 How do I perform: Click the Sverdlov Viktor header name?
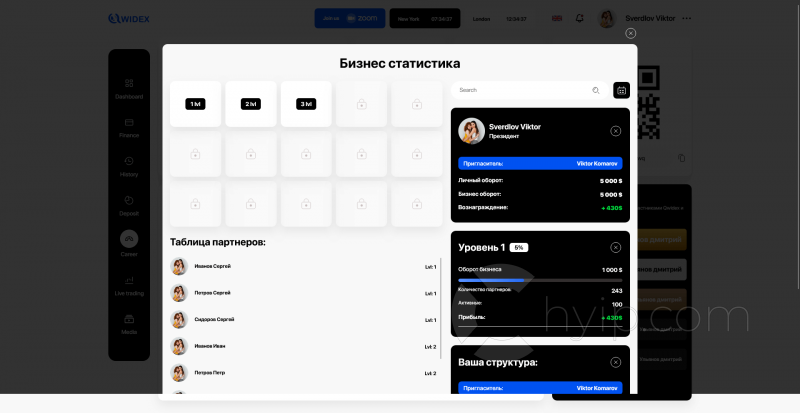(650, 18)
